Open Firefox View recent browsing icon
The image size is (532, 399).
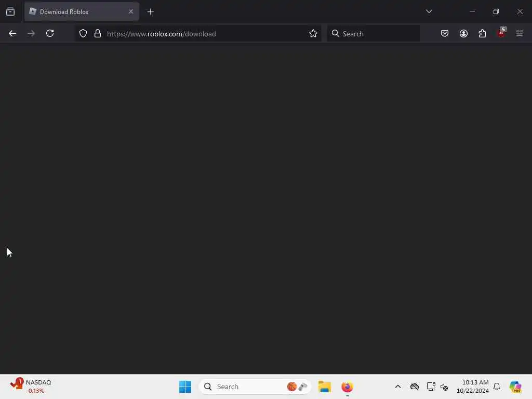pyautogui.click(x=10, y=12)
